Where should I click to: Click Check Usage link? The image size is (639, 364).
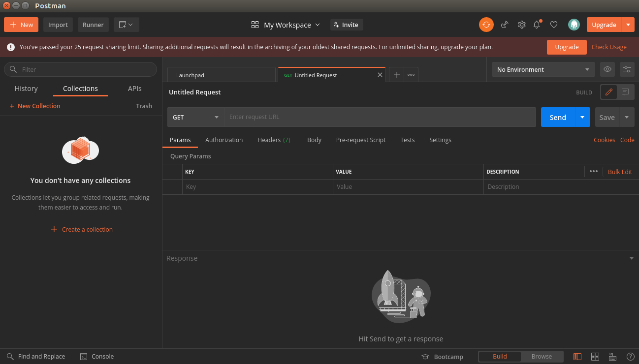(609, 47)
